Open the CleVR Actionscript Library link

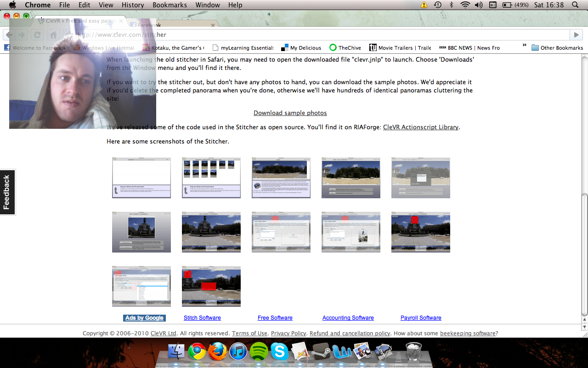pyautogui.click(x=420, y=127)
